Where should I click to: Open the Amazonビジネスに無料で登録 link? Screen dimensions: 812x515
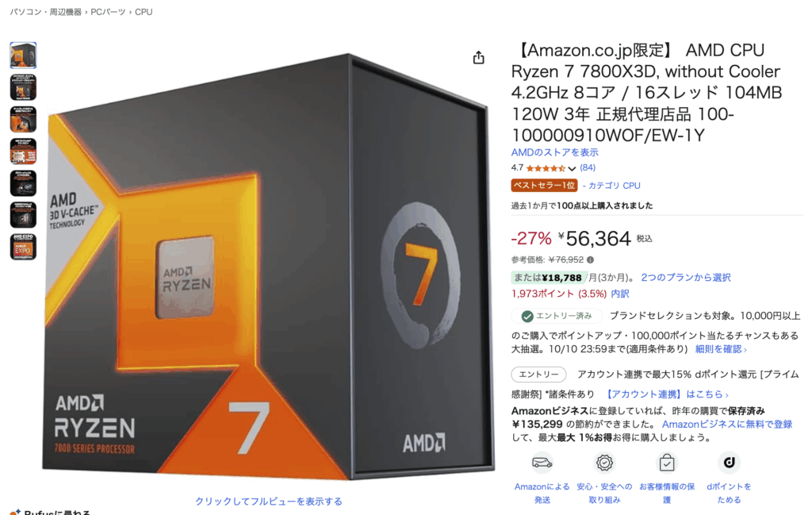(x=727, y=424)
